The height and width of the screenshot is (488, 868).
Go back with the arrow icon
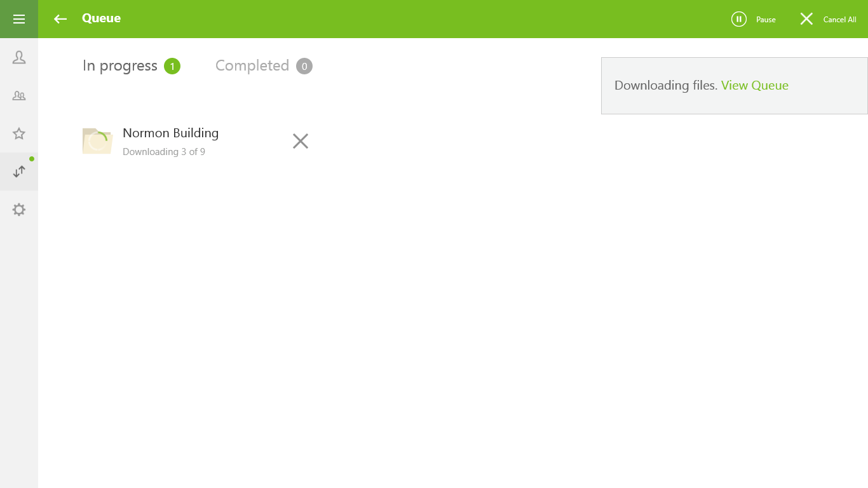coord(60,19)
